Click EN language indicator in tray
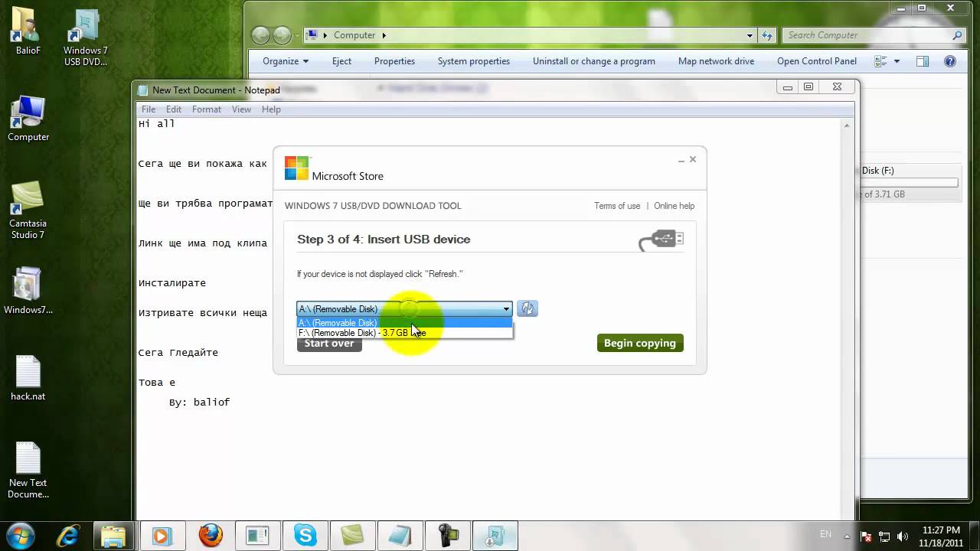Screen dimensions: 980x551 pyautogui.click(x=825, y=533)
